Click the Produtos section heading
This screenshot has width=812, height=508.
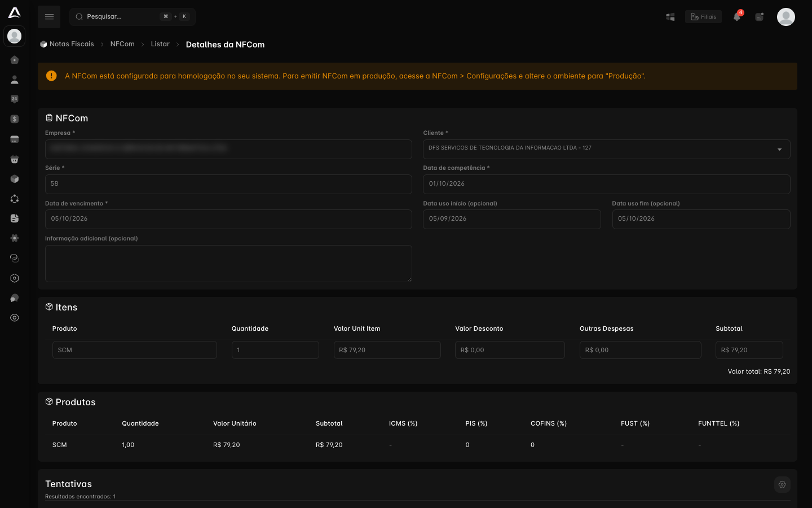76,402
